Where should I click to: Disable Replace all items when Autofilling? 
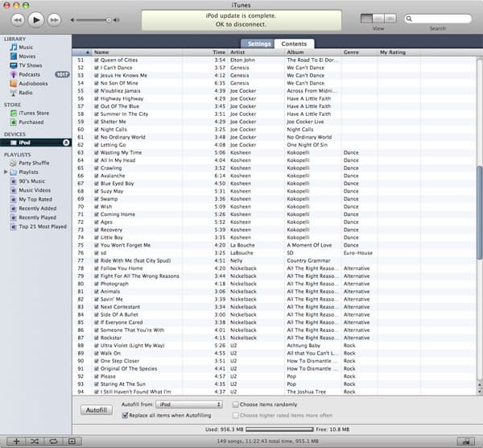pos(125,415)
